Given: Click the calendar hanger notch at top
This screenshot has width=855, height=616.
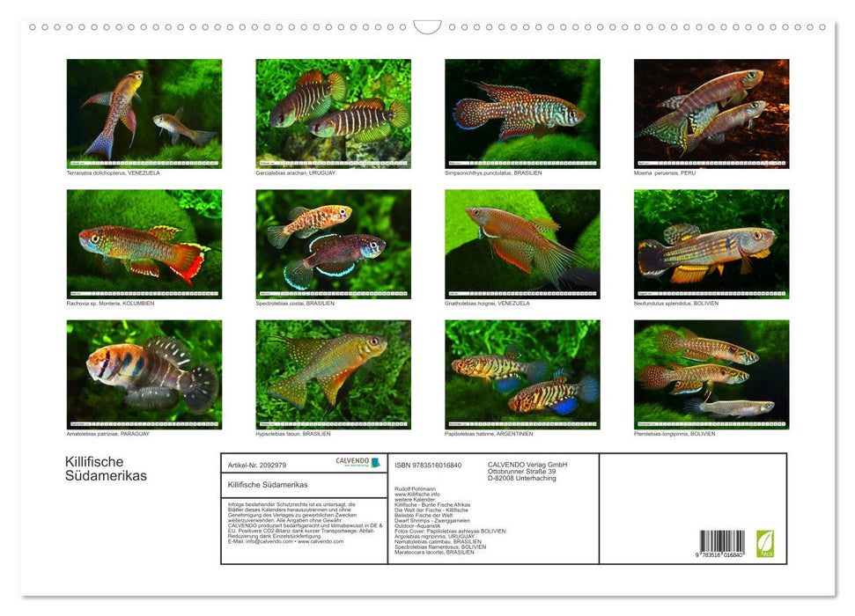Looking at the screenshot, I should pyautogui.click(x=427, y=27).
